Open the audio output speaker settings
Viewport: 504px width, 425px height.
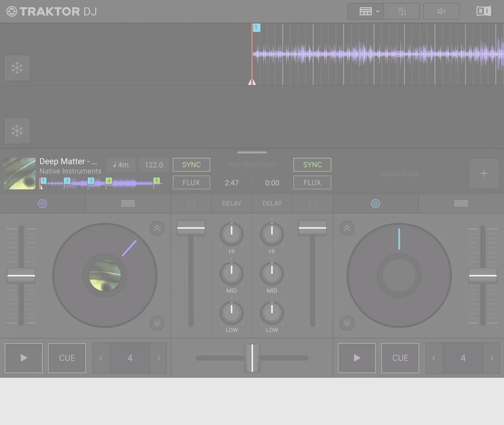[441, 11]
